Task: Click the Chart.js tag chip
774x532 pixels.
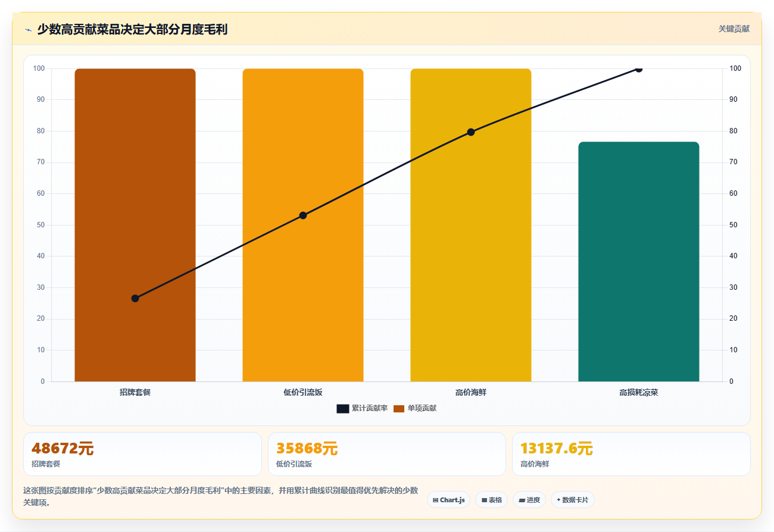Action: coord(448,500)
